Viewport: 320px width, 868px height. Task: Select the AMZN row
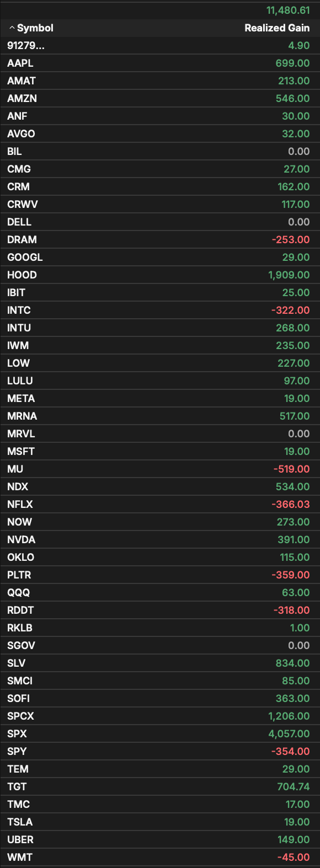coord(160,99)
